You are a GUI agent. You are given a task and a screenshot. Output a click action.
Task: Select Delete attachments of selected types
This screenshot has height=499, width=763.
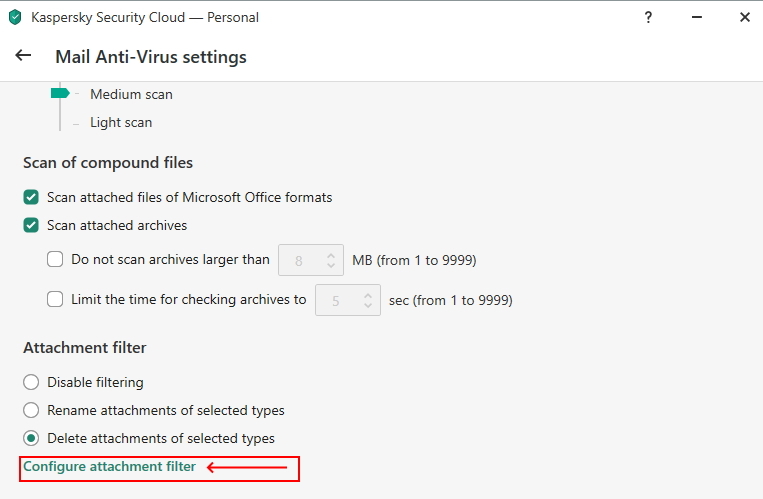(x=31, y=438)
